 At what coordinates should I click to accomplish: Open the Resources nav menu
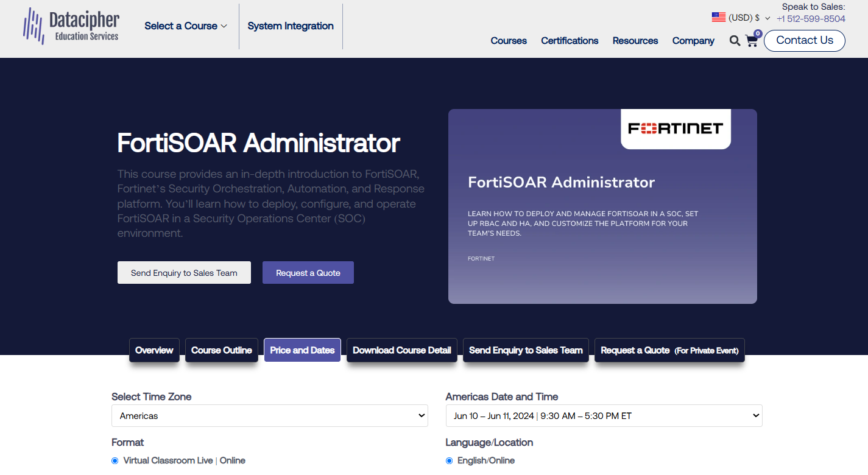635,41
